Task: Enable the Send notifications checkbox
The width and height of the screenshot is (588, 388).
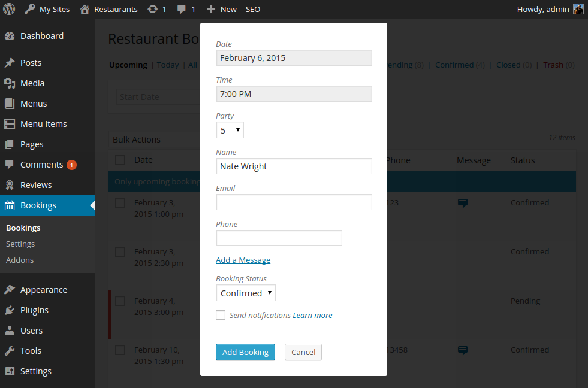Action: [x=221, y=315]
